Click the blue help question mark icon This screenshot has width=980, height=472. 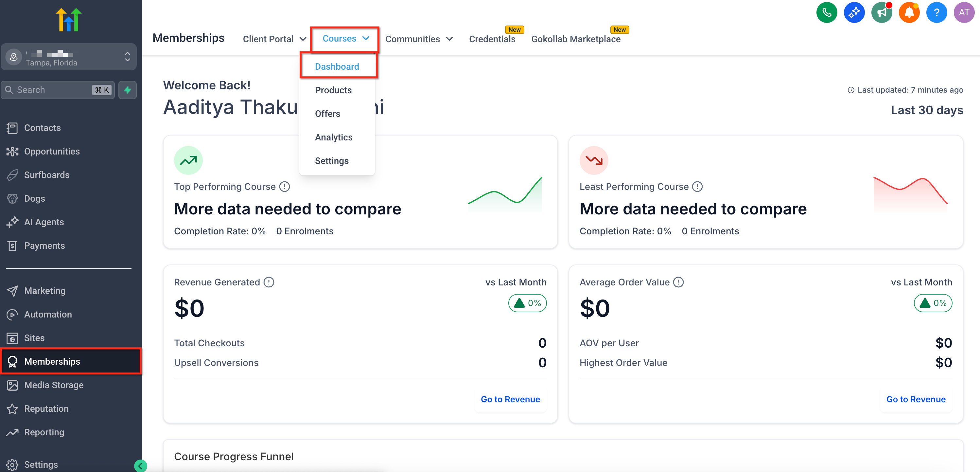tap(936, 12)
